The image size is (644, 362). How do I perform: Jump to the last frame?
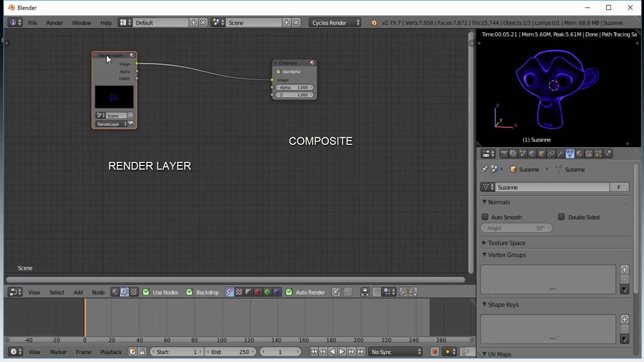tap(361, 352)
